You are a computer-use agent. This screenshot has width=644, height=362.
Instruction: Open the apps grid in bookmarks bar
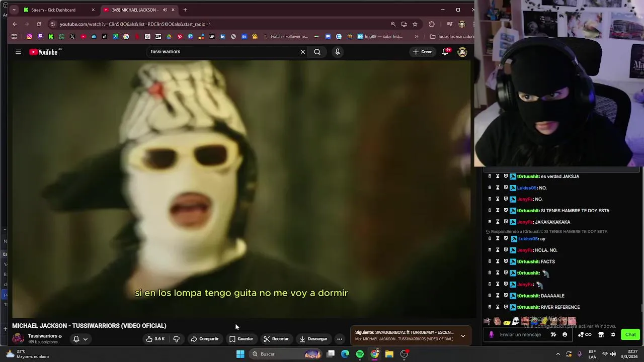(14, 37)
